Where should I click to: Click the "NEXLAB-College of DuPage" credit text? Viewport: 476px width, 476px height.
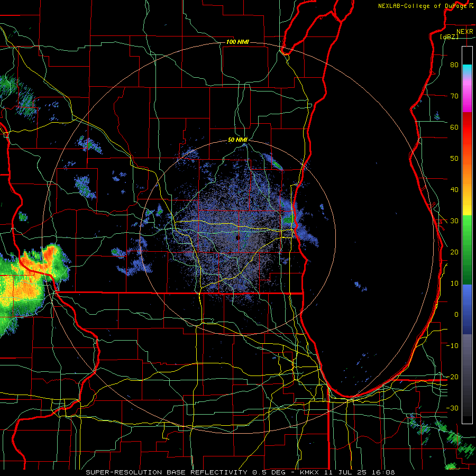coord(423,6)
